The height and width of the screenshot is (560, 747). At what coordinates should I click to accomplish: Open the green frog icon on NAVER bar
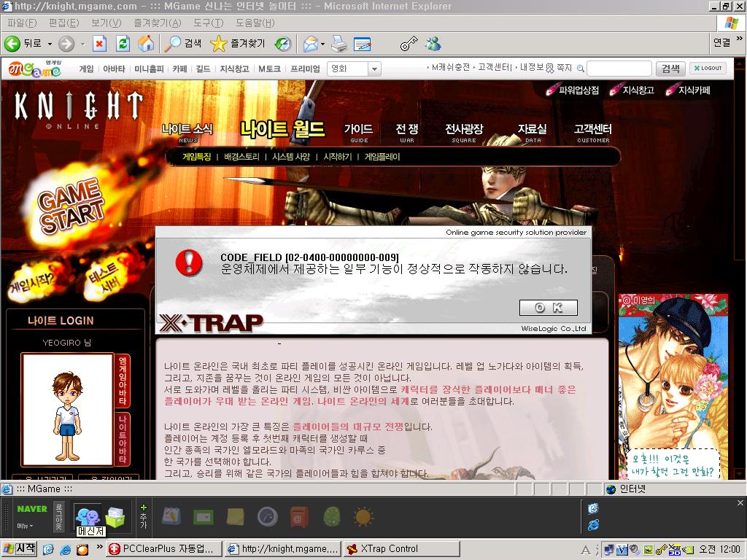(x=332, y=517)
